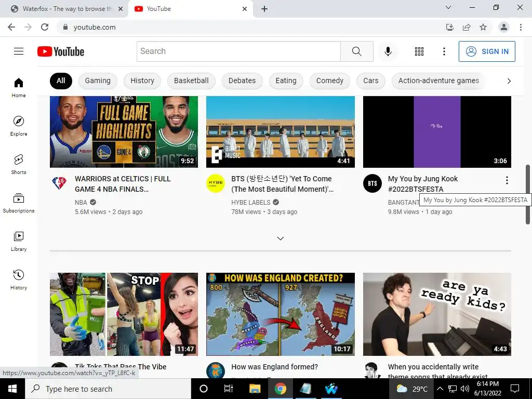Open the HYBE LABELS channel name link
The image size is (532, 399).
point(251,202)
